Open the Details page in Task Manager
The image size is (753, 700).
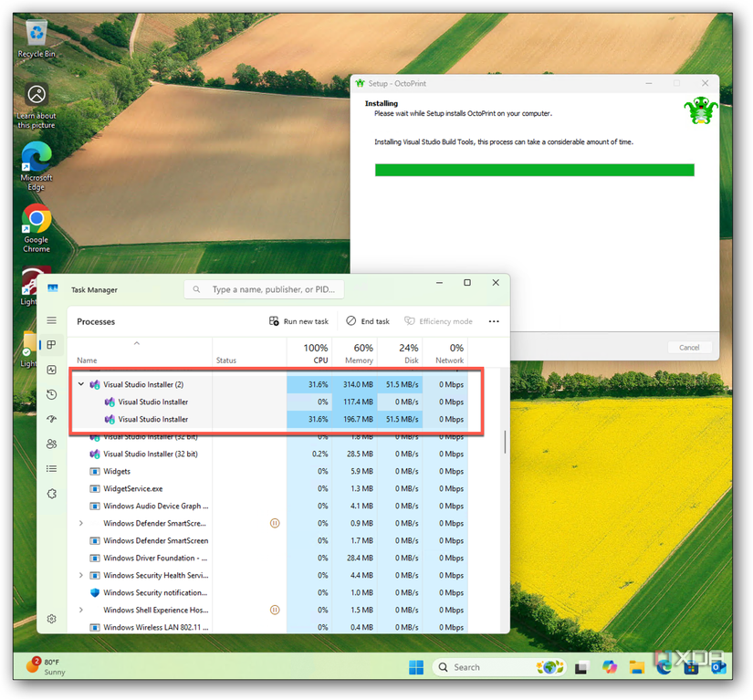click(x=51, y=469)
